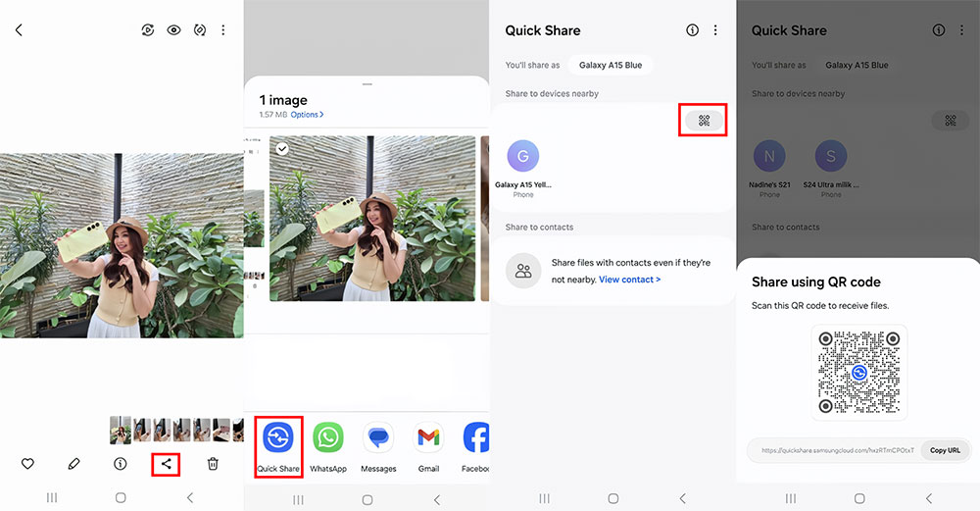980x511 pixels.
Task: Tap the Galaxy A15 Blue device name chip
Action: pyautogui.click(x=610, y=66)
